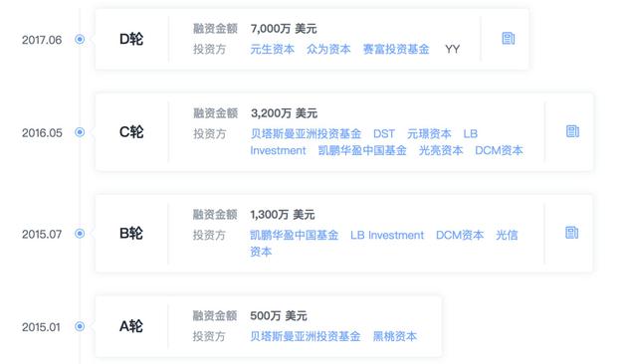Screen dimensions: 627x364
Task: Open the news document icon for B轮
Action: click(x=572, y=232)
